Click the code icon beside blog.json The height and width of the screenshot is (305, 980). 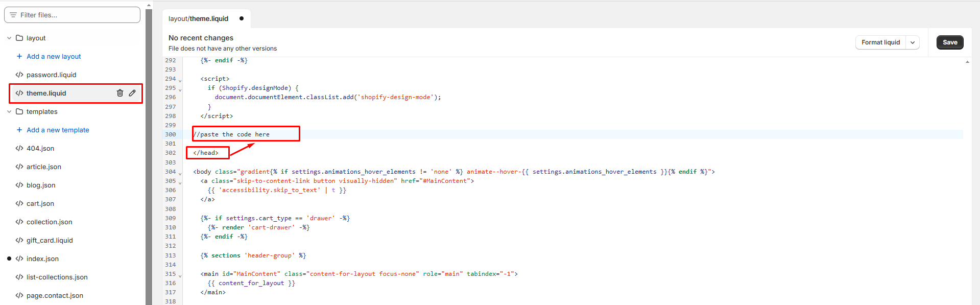click(x=19, y=185)
